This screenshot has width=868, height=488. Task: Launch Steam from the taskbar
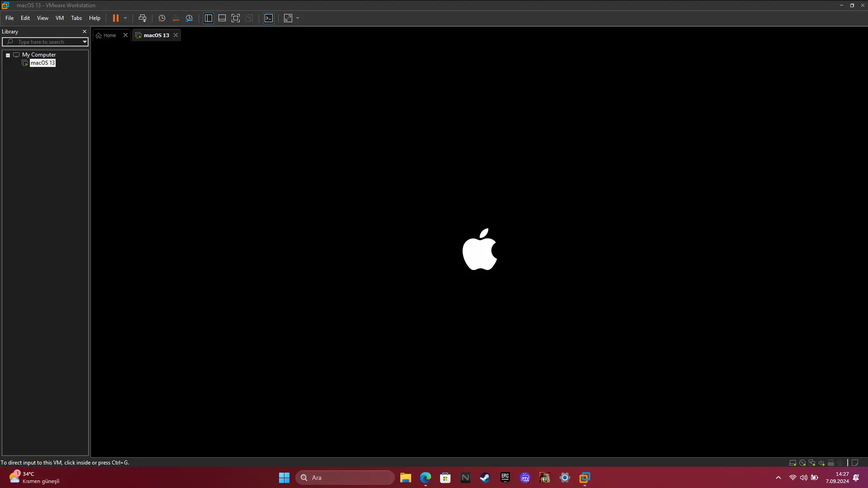pyautogui.click(x=485, y=478)
